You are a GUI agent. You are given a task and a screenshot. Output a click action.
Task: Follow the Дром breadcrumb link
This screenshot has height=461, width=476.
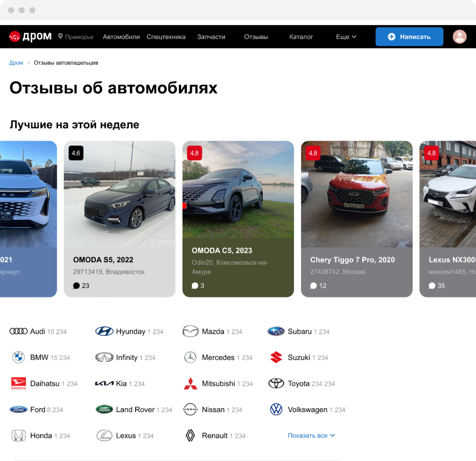[16, 63]
